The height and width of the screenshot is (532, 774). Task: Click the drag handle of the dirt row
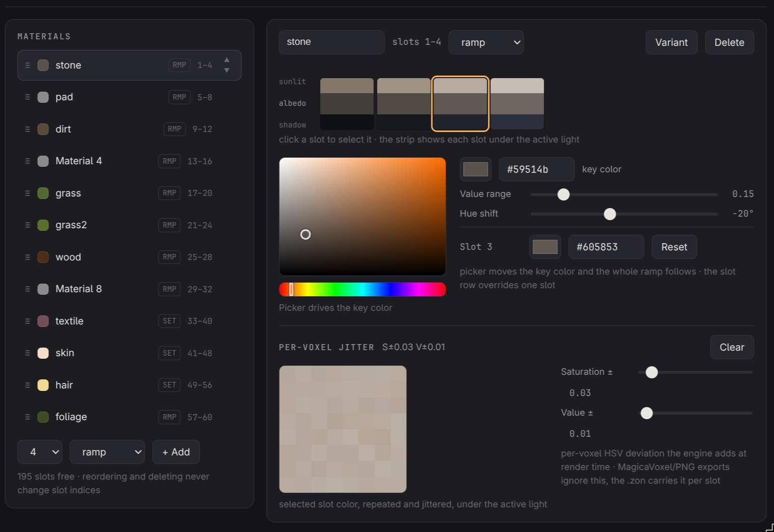pos(28,129)
